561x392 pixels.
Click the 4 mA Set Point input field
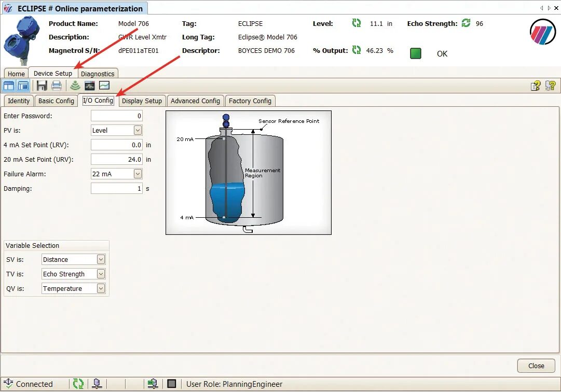pyautogui.click(x=117, y=145)
